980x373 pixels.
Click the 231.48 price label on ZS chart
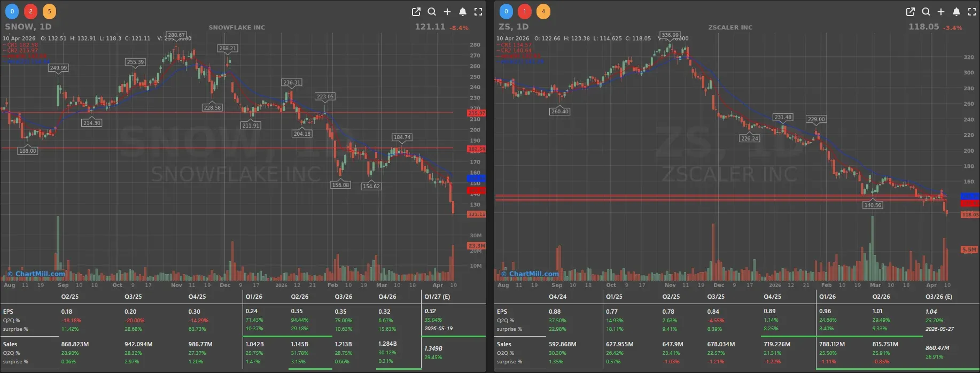(x=783, y=117)
